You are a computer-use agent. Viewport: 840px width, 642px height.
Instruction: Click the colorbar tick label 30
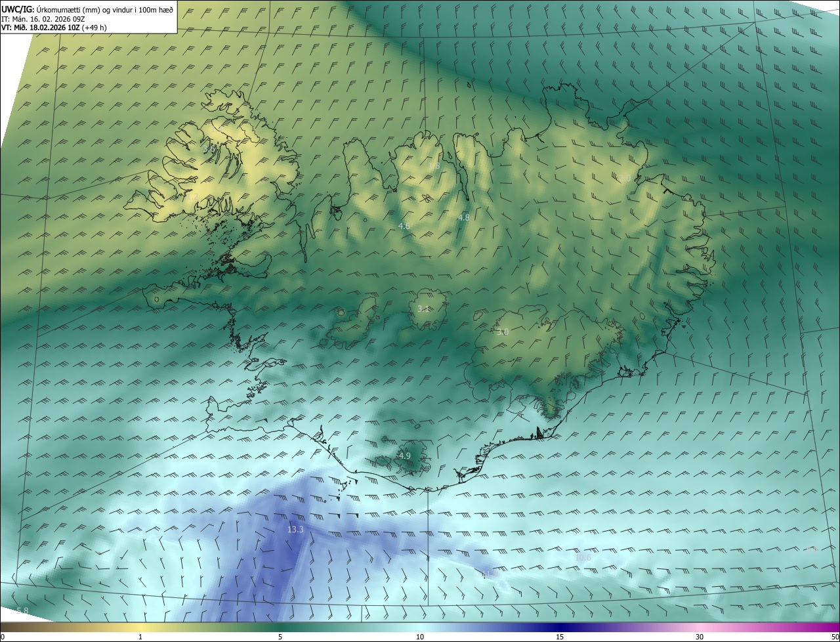coord(700,637)
